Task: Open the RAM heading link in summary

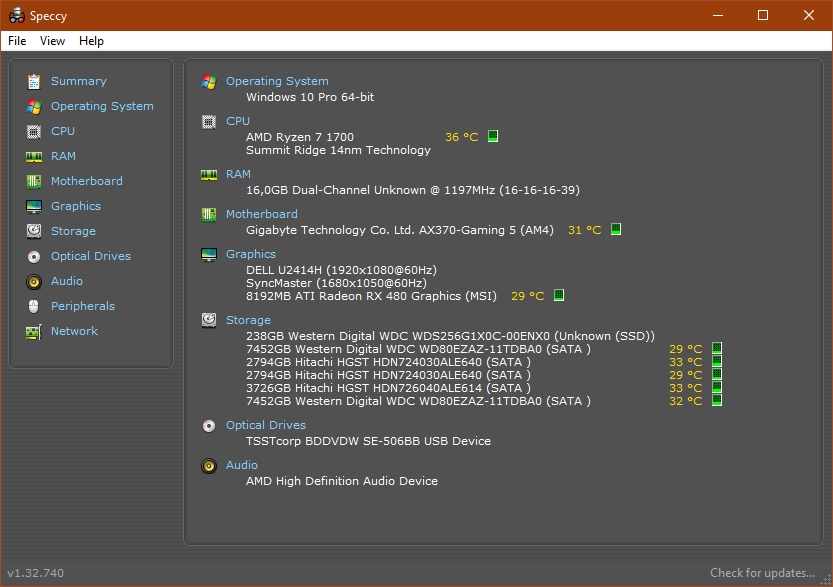Action: [239, 174]
